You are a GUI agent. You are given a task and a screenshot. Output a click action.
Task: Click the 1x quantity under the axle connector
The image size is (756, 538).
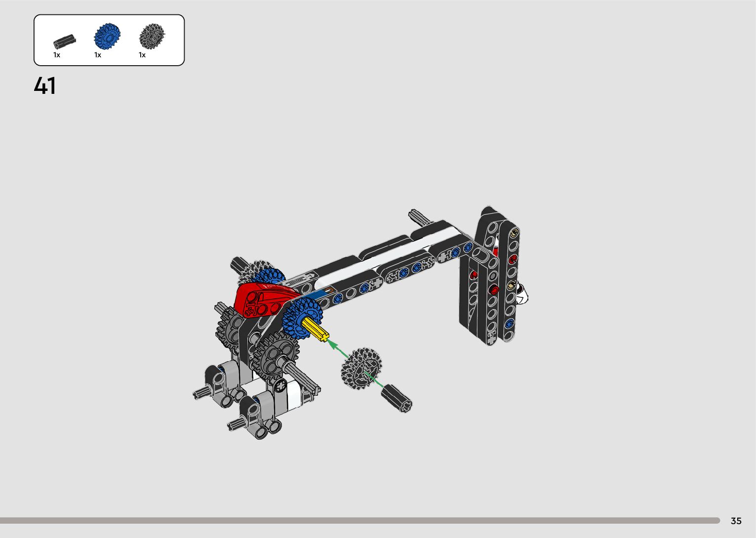[57, 55]
